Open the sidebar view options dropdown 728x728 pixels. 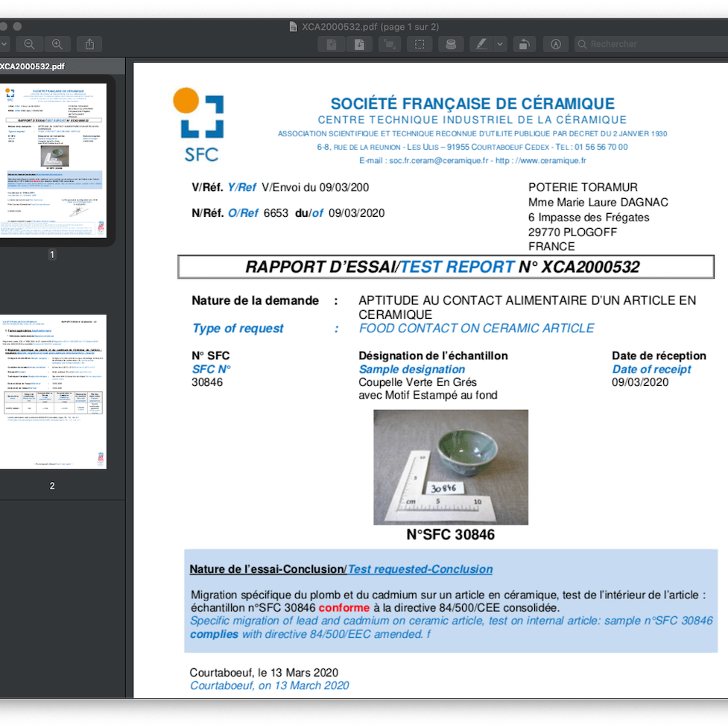[x=4, y=44]
